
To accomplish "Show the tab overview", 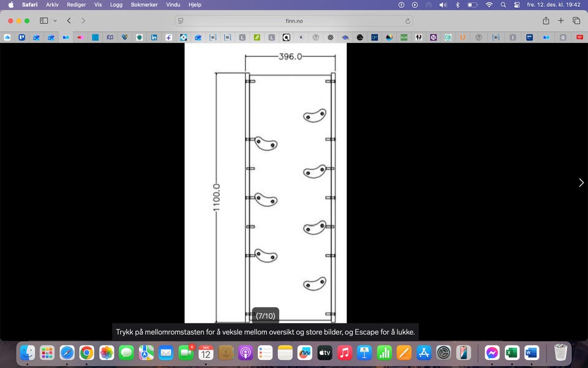I will pos(576,21).
